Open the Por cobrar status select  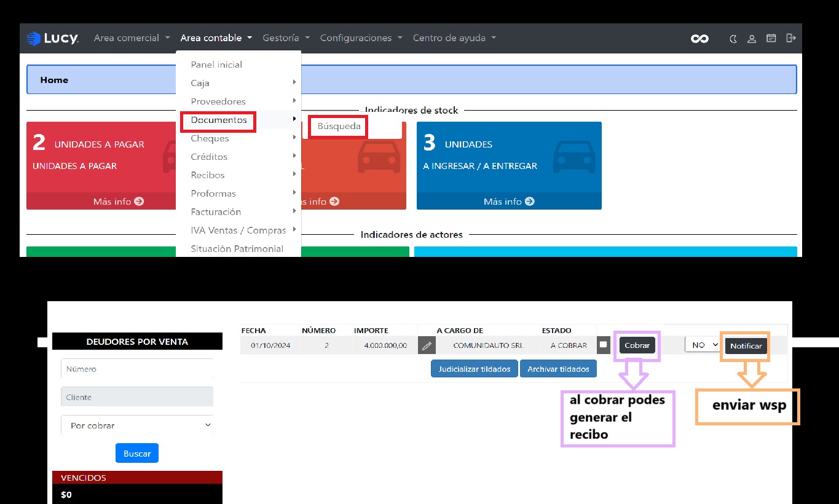coord(137,425)
